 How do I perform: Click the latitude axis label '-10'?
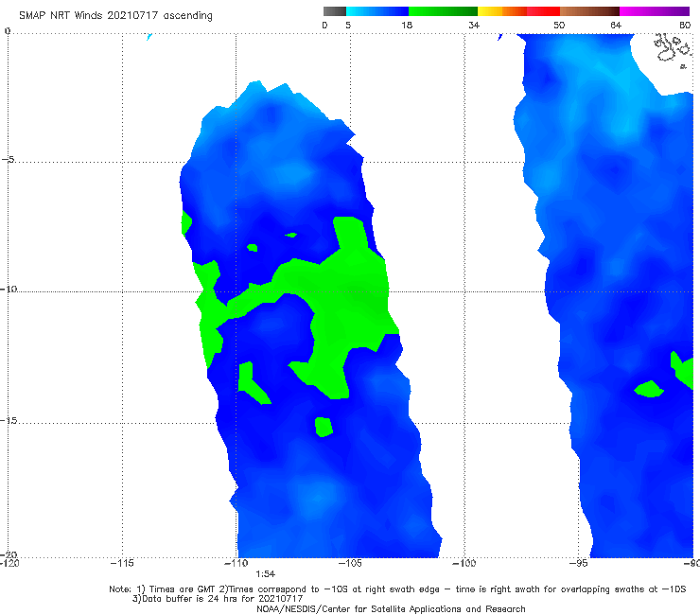9,289
